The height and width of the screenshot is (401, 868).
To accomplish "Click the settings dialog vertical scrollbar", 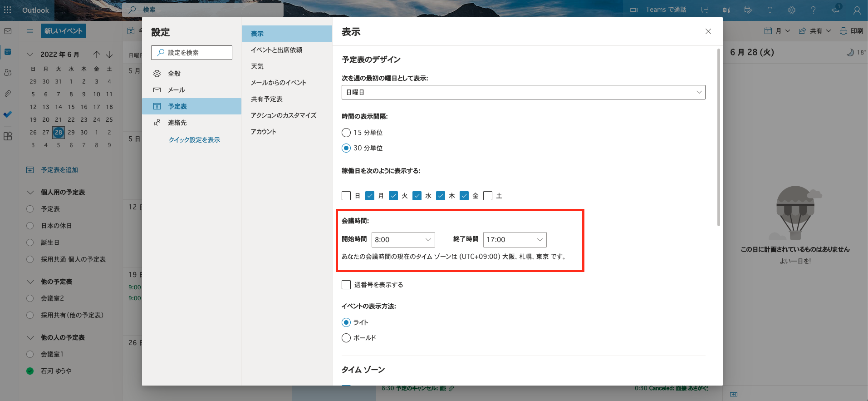I will (719, 137).
